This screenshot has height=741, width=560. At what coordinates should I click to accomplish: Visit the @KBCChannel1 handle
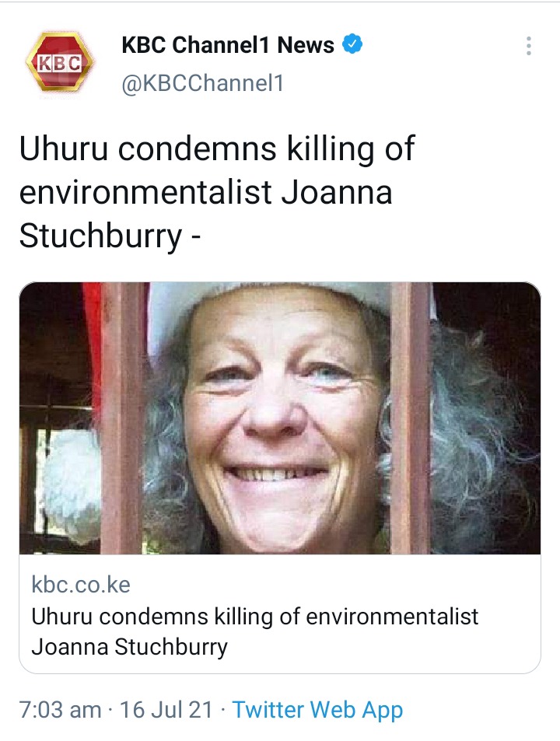point(202,83)
